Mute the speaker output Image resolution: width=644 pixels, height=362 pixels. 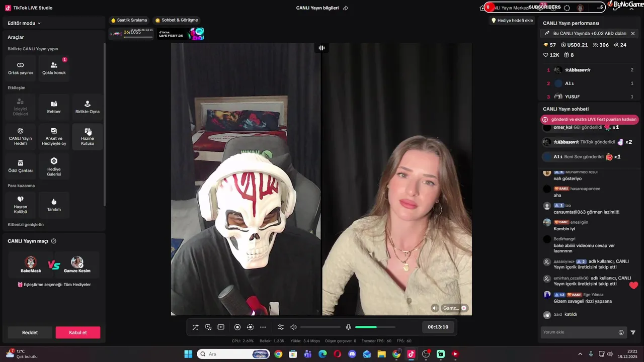point(294,327)
